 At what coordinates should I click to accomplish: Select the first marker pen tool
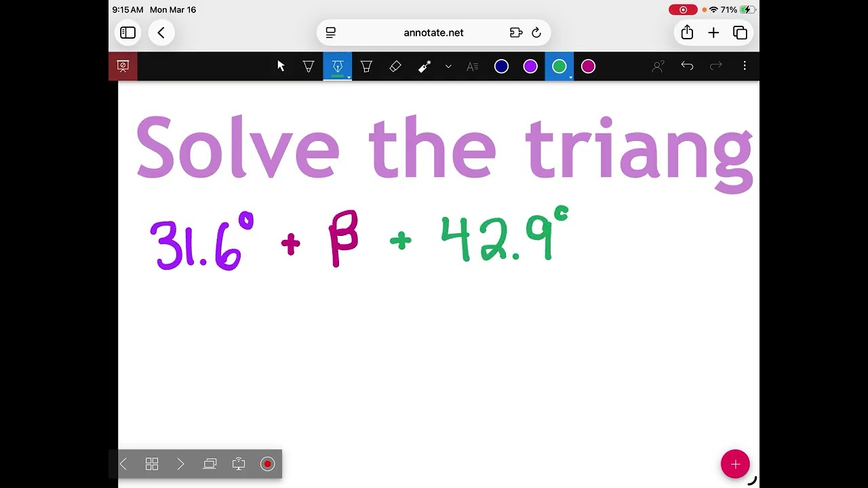[x=309, y=66]
